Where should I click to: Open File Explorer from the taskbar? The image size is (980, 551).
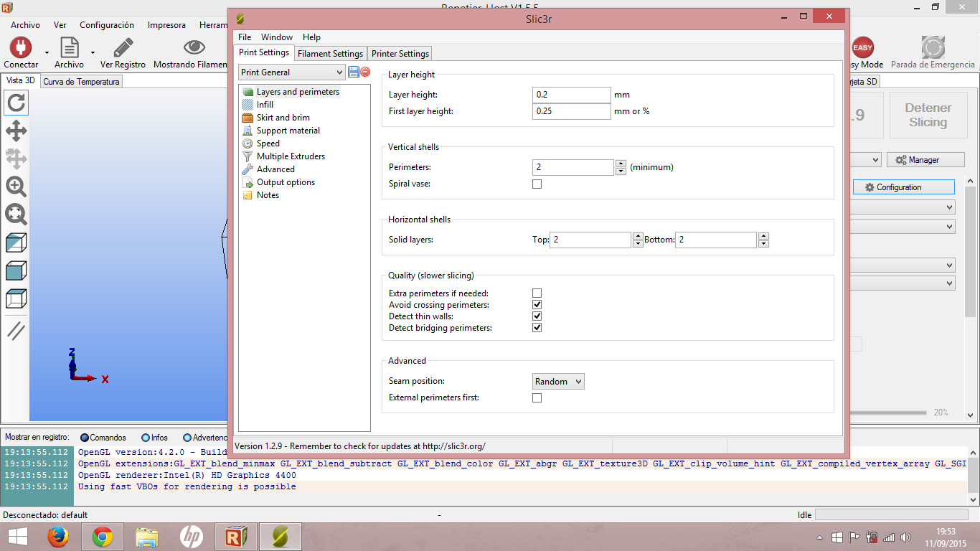click(147, 536)
